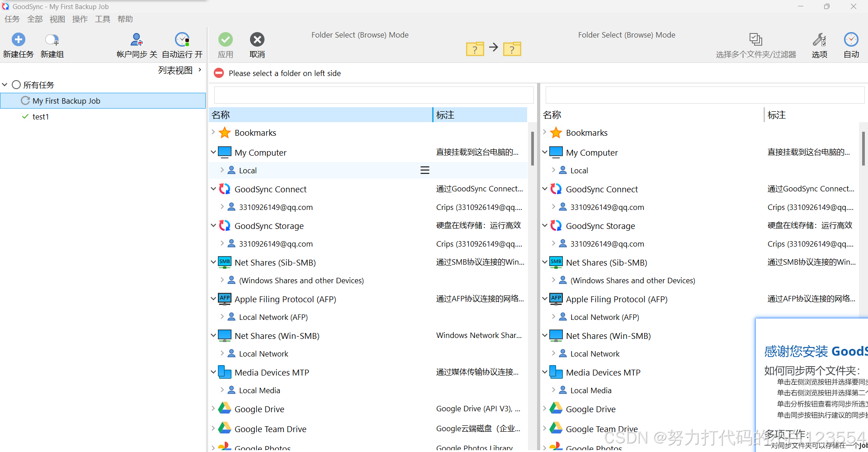Select Local under the right panel's My Computer

[x=579, y=171]
